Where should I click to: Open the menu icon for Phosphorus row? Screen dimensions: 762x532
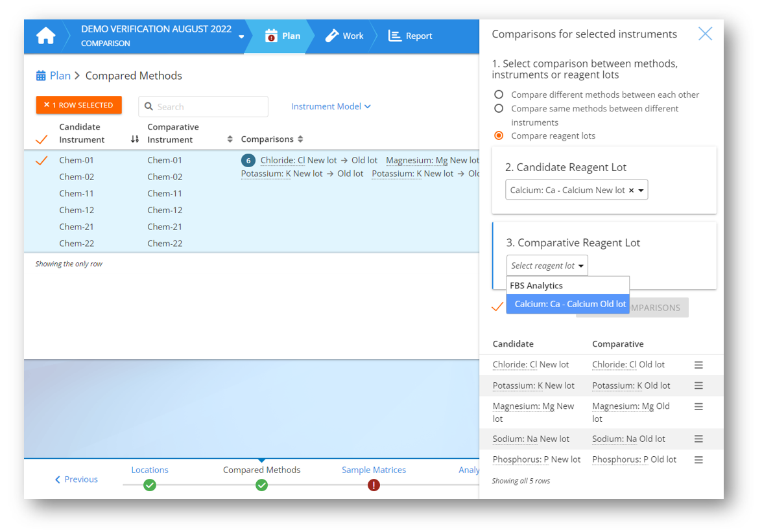coord(698,459)
